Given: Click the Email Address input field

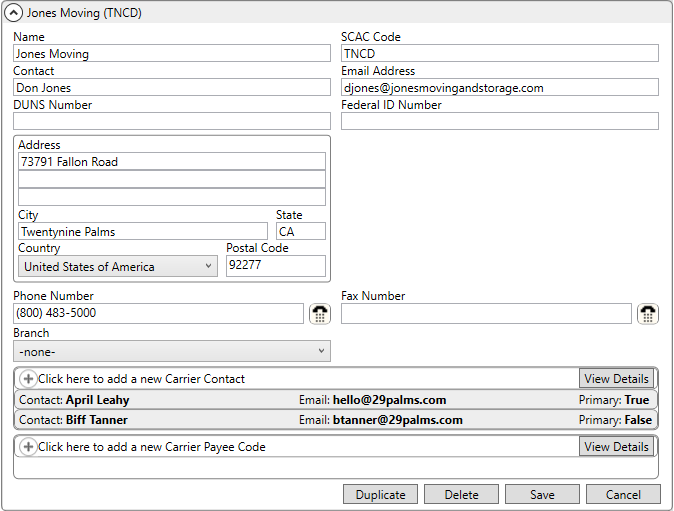Looking at the screenshot, I should [499, 88].
